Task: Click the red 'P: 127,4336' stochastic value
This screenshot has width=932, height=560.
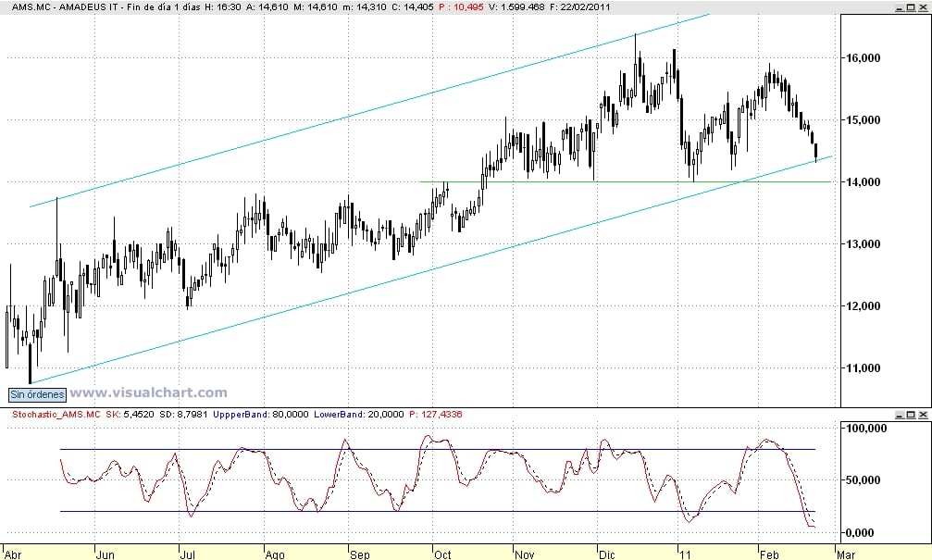Action: pos(436,415)
